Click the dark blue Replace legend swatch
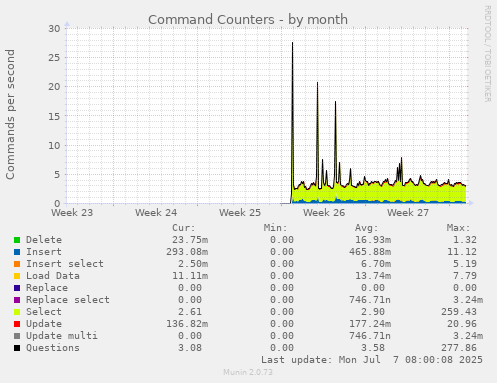The image size is (497, 383). click(17, 288)
